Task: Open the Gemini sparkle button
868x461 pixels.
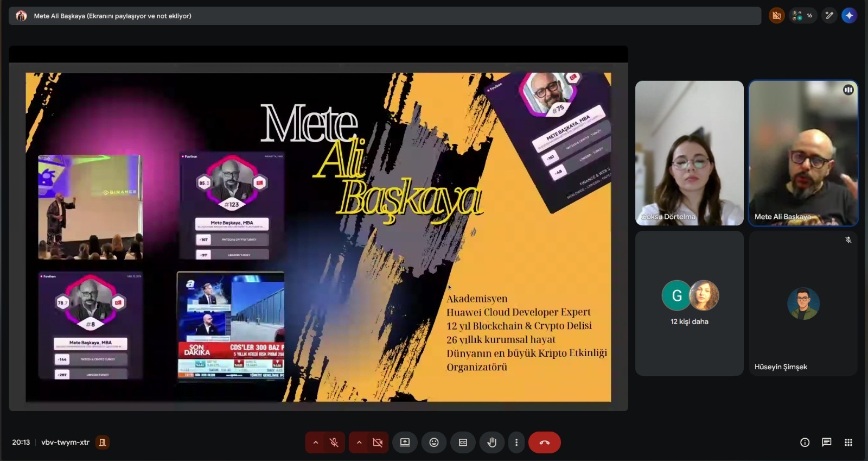Action: click(849, 16)
